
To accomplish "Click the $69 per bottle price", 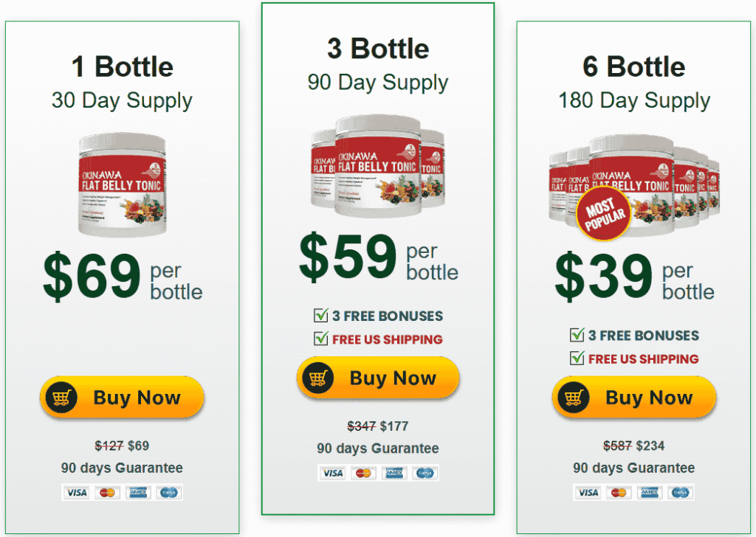I will pos(123,275).
